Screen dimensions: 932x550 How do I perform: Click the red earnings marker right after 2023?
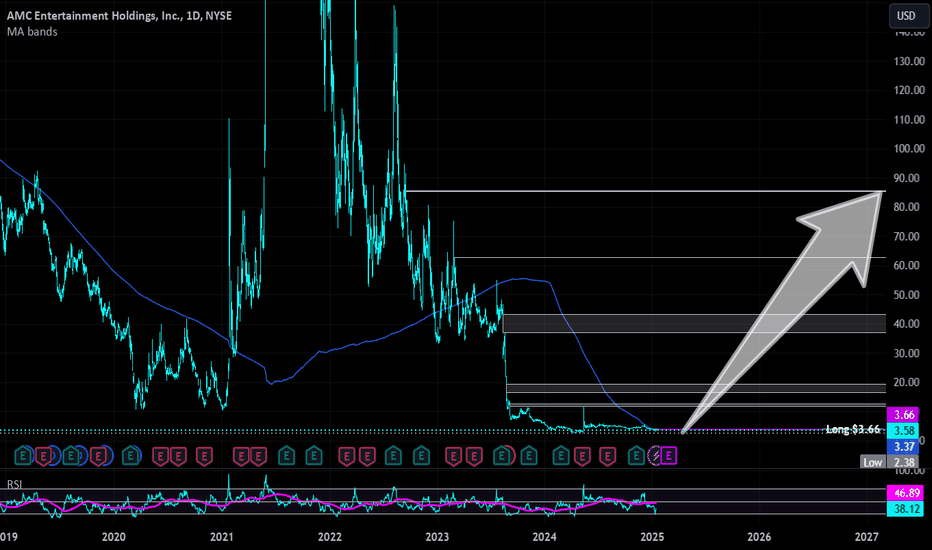click(454, 456)
